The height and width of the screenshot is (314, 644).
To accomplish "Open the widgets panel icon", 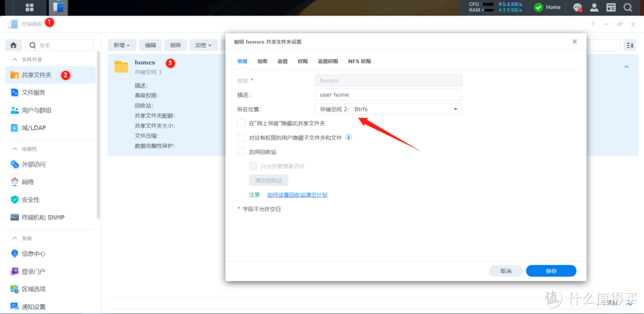I will click(x=611, y=7).
